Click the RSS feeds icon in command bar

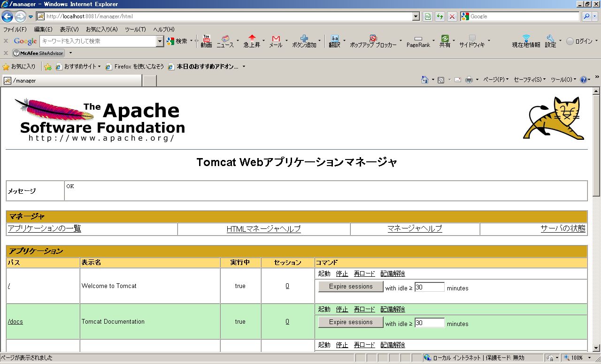coord(441,80)
